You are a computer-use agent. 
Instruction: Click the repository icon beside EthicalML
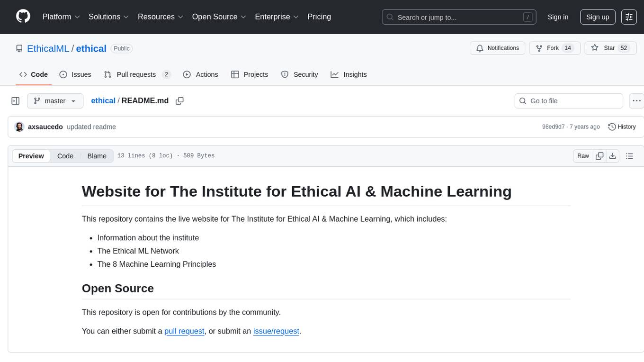point(19,48)
